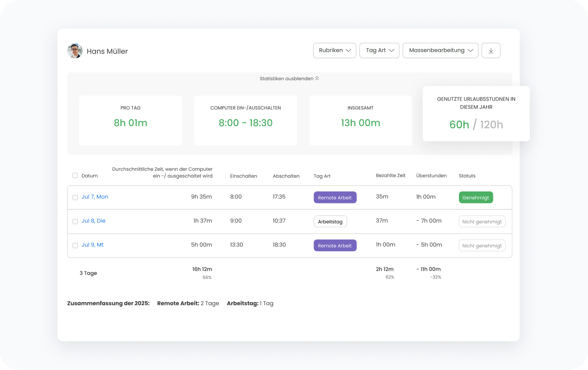The image size is (588, 370).
Task: Click the used vacation hours card
Action: pos(476,114)
